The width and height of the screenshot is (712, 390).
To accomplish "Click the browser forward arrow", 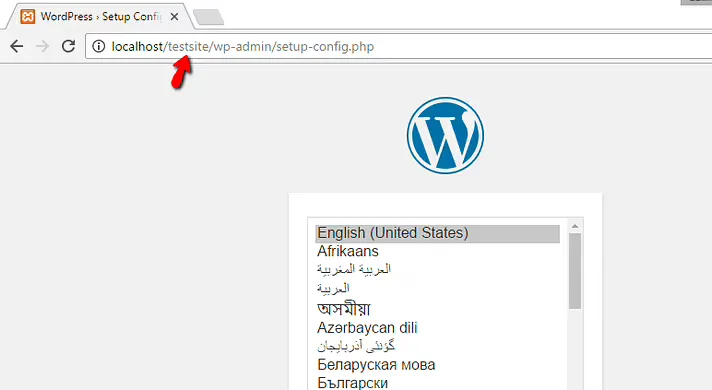I will click(43, 46).
